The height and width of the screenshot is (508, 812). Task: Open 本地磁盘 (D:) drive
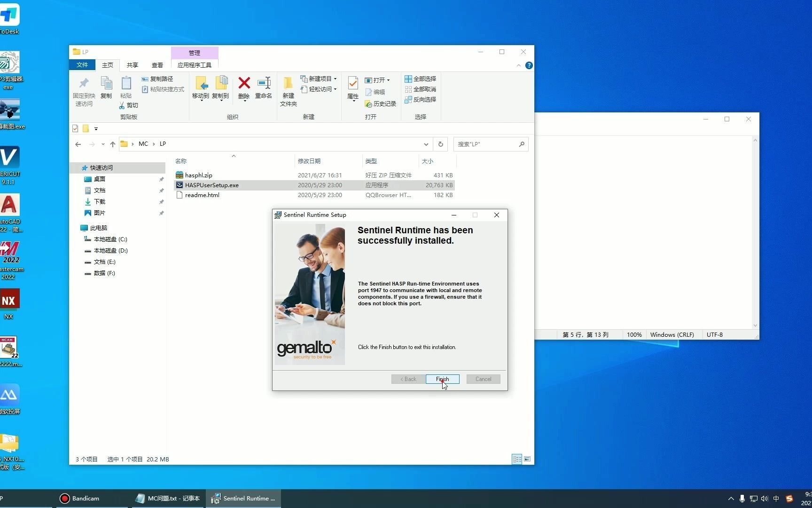tap(110, 251)
